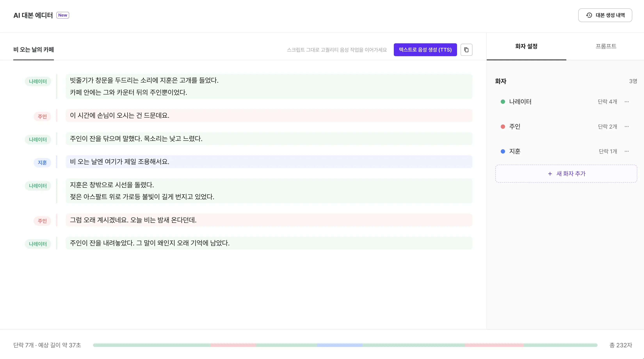644x359 pixels.
Task: Click the blue 지훈 segment in timeline bar
Action: [340, 345]
